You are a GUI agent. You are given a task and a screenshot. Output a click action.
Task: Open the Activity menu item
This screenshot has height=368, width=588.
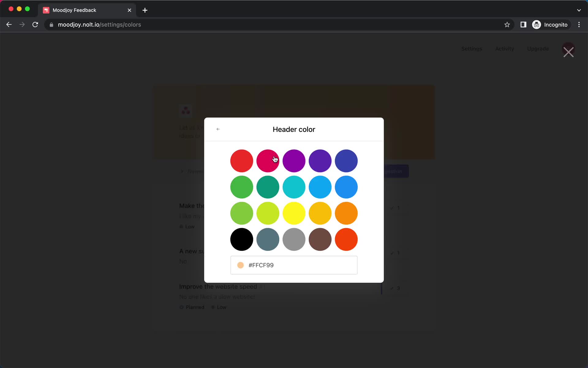[x=505, y=49]
